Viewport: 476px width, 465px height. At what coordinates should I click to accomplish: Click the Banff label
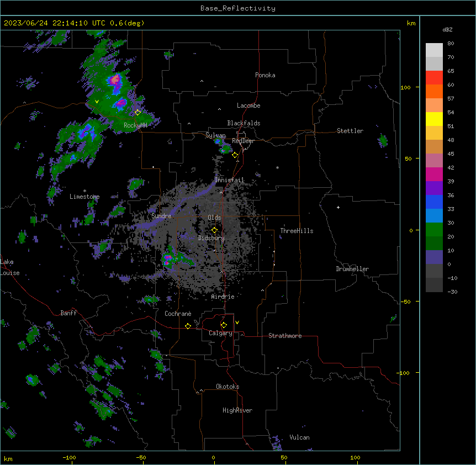pyautogui.click(x=68, y=313)
